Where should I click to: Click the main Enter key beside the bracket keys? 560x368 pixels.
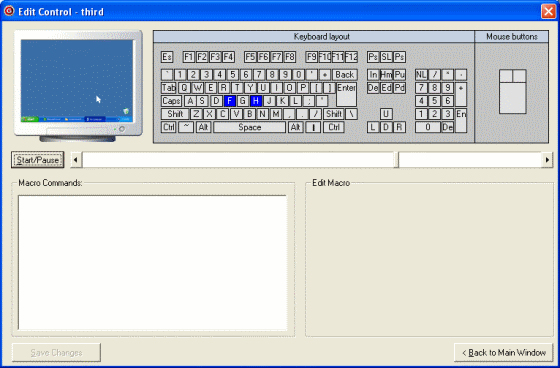[x=346, y=95]
